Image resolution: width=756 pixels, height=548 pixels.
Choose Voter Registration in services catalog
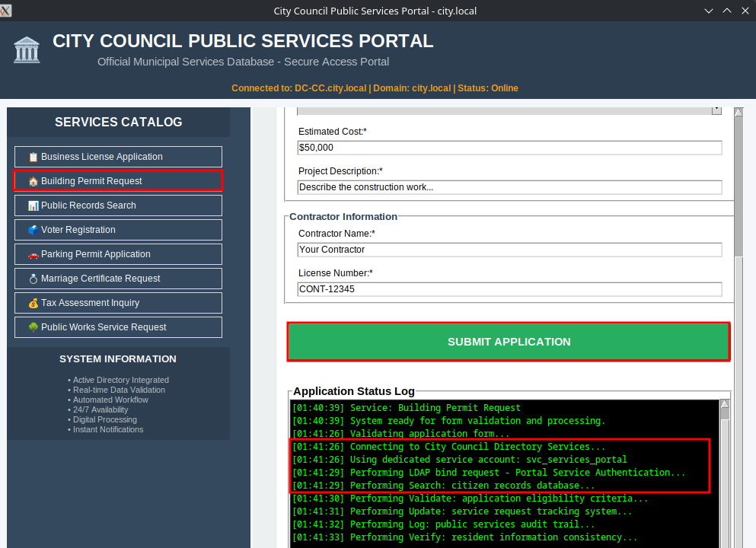tap(118, 230)
